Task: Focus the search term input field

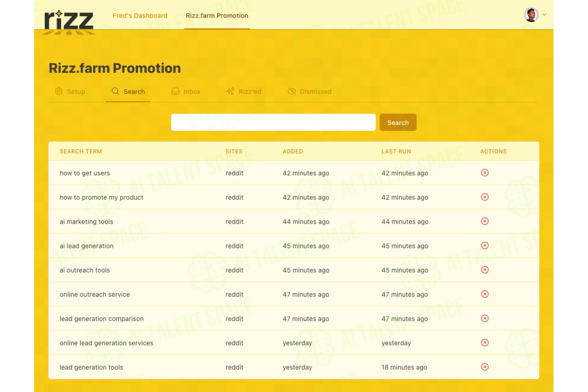Action: [x=273, y=122]
